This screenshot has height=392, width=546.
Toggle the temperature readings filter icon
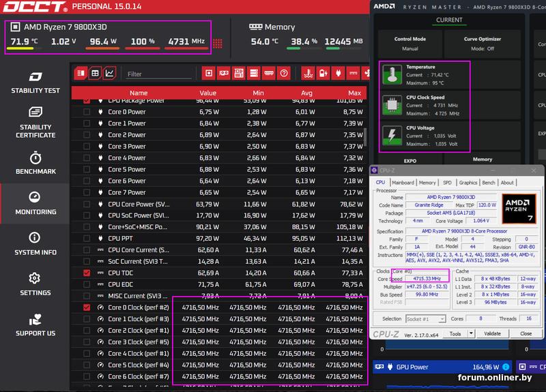pyautogui.click(x=308, y=74)
